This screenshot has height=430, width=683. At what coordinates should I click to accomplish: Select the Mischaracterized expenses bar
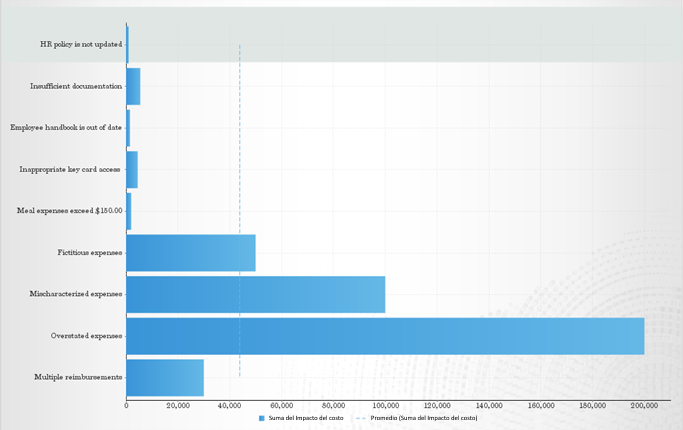tap(255, 294)
